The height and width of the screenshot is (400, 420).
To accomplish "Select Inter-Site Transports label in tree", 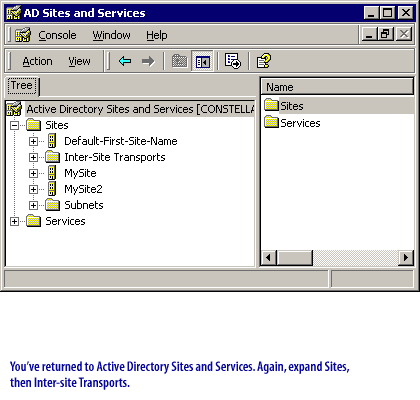I will pos(115,157).
